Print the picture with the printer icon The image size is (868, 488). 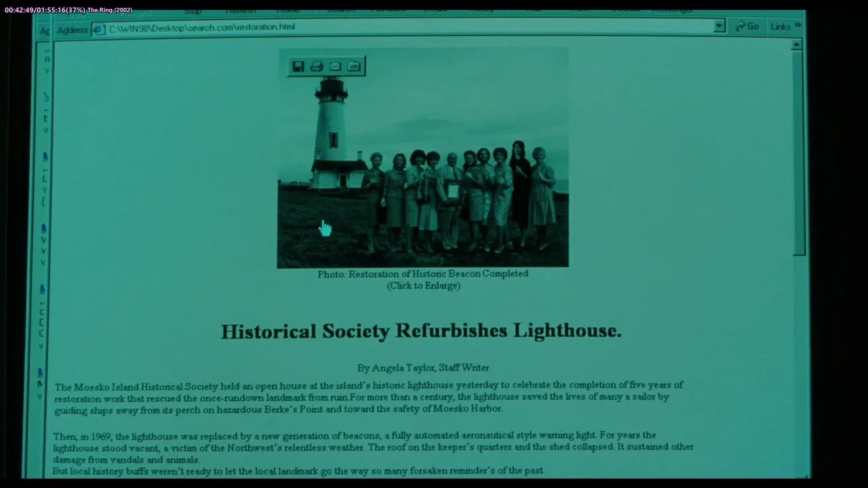316,66
